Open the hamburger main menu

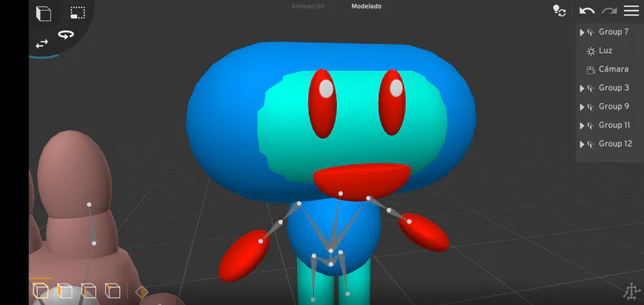tap(631, 11)
